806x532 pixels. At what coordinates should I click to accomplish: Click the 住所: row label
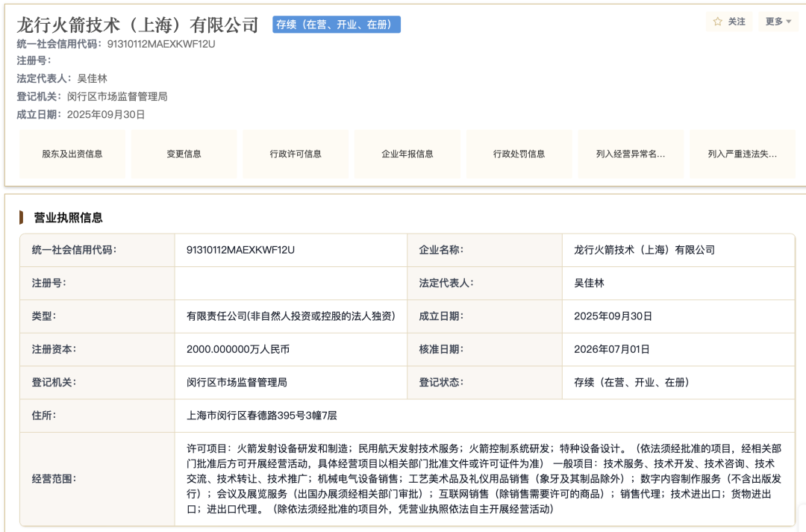44,416
